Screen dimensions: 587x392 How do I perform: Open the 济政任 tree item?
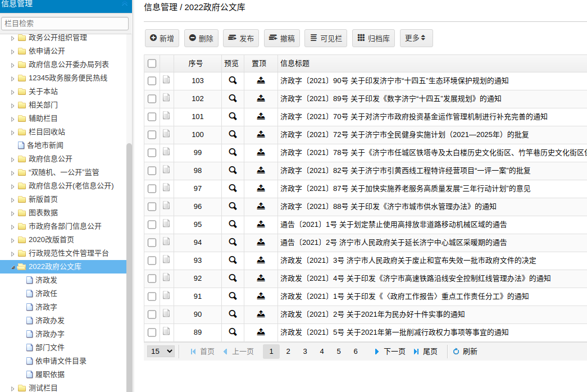[46, 294]
